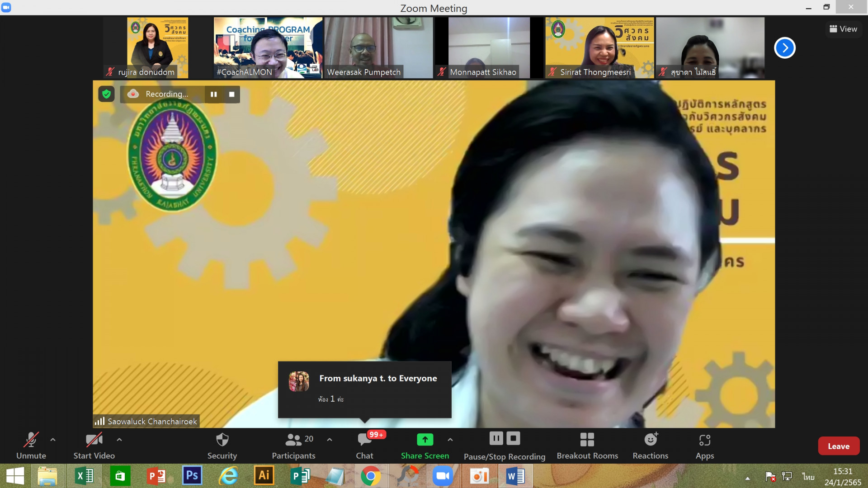Open Illustrator from taskbar
This screenshot has height=488, width=868.
point(264,476)
